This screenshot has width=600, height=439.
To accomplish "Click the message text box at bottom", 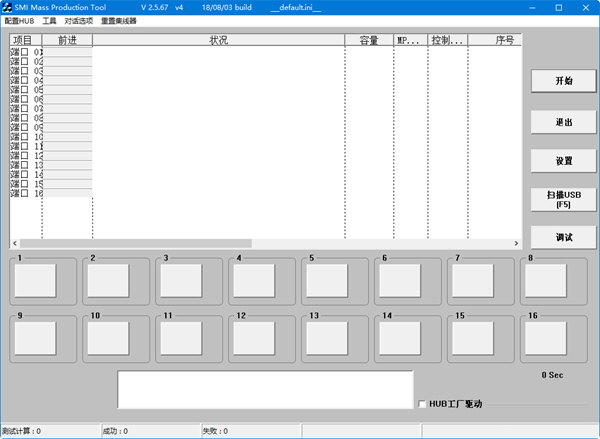I will (265, 390).
